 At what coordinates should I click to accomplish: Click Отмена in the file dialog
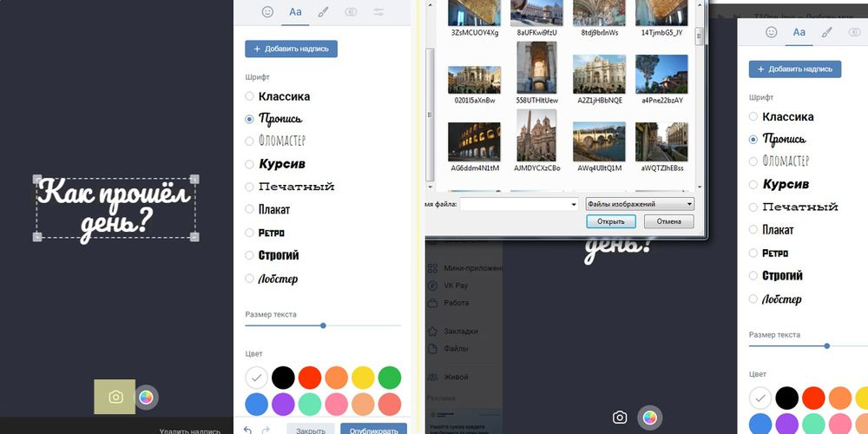[x=668, y=221]
